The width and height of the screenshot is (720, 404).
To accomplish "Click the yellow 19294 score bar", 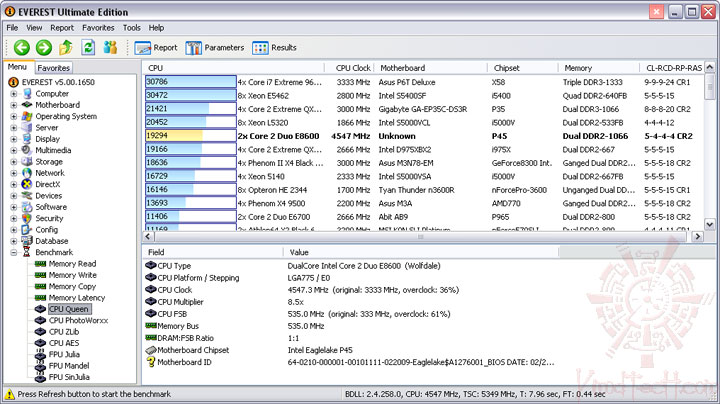I will point(191,136).
